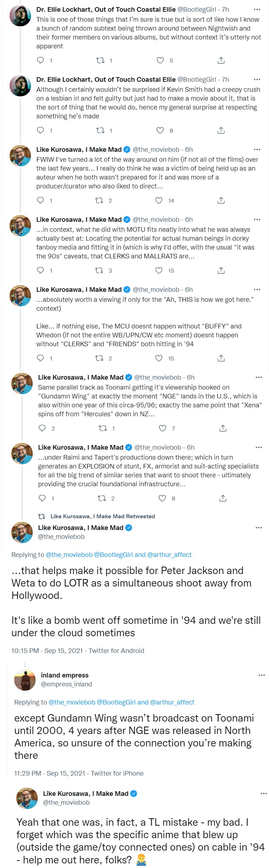Viewport: 269px width, 868px height.
Task: Open more options on Ellie's first tweet
Action: [257, 10]
